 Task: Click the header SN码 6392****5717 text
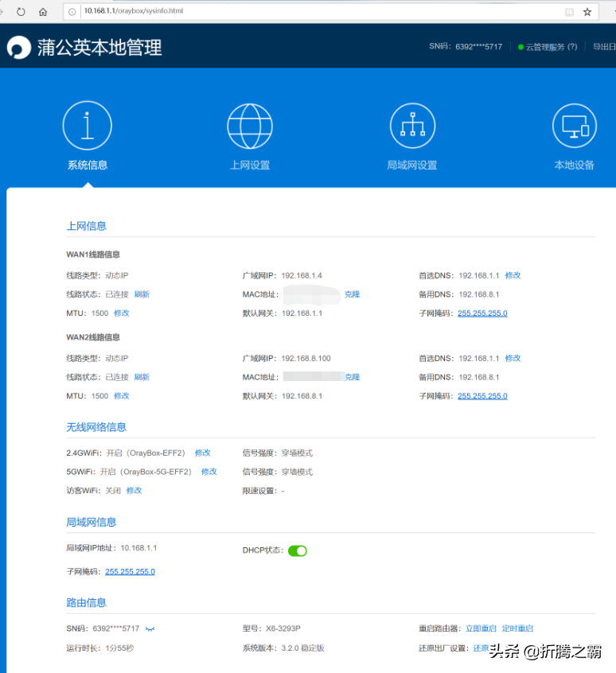tap(466, 47)
